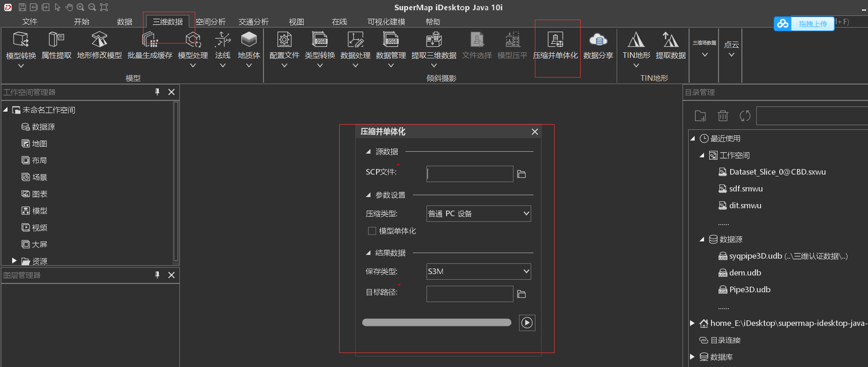Click the SCP文件 input field

(x=470, y=174)
